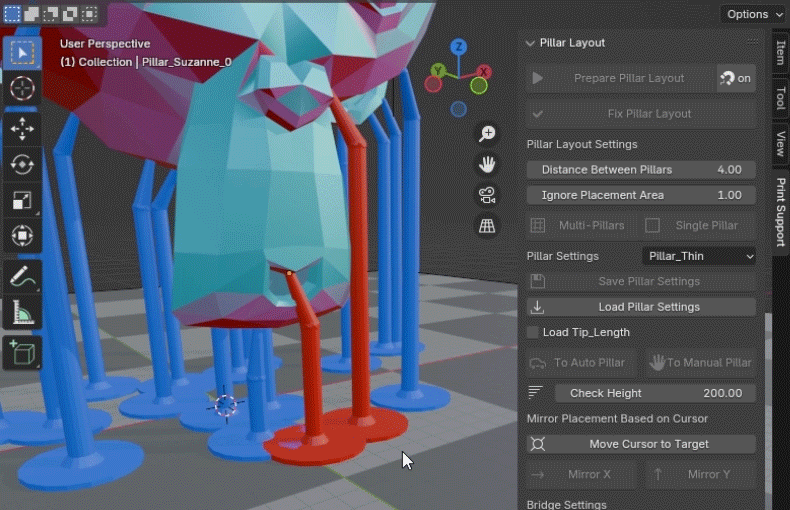
Task: Open the Tool sidebar tab
Action: click(780, 98)
